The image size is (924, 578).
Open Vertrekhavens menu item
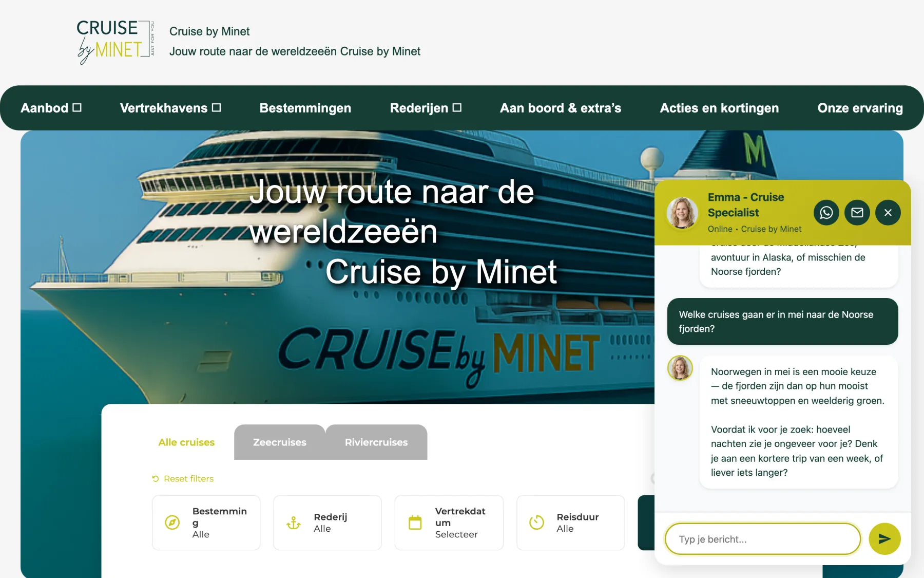(163, 108)
